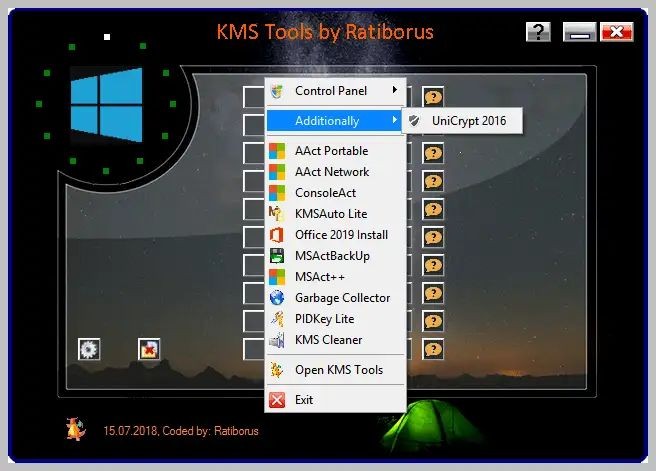The image size is (656, 471).
Task: Click Open KMS Tools
Action: click(338, 370)
